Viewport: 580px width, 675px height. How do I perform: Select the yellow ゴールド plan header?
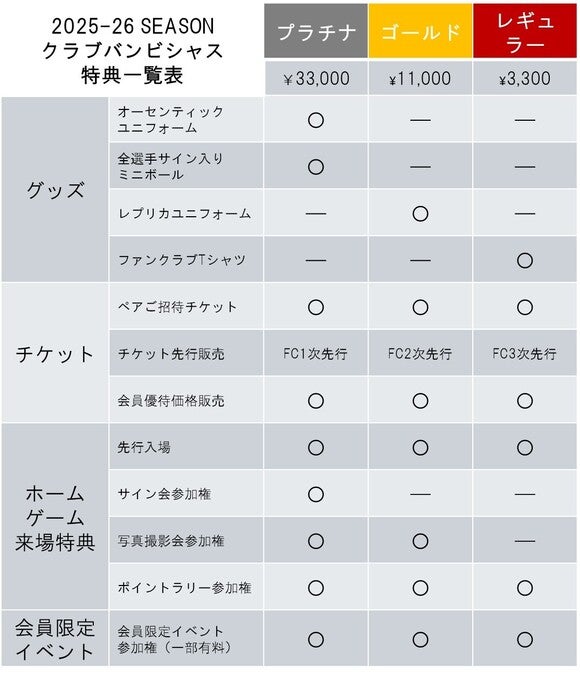coord(420,31)
